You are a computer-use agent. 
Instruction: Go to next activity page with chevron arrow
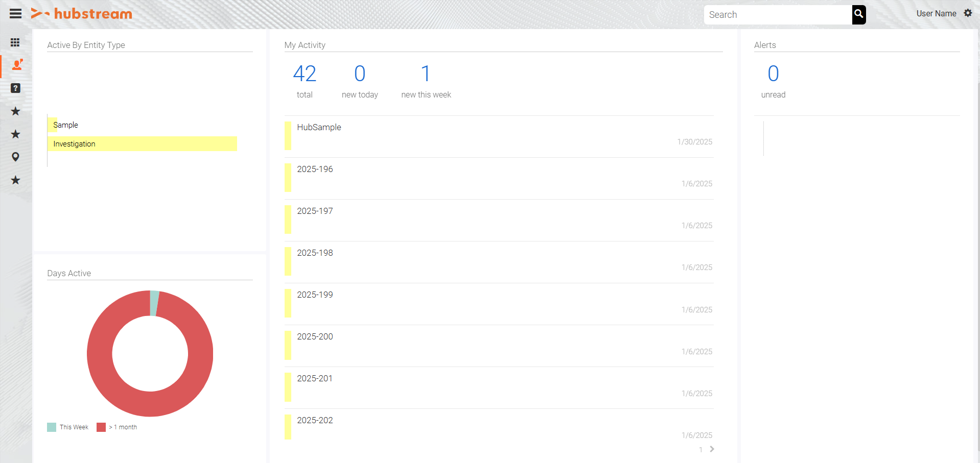pos(711,449)
